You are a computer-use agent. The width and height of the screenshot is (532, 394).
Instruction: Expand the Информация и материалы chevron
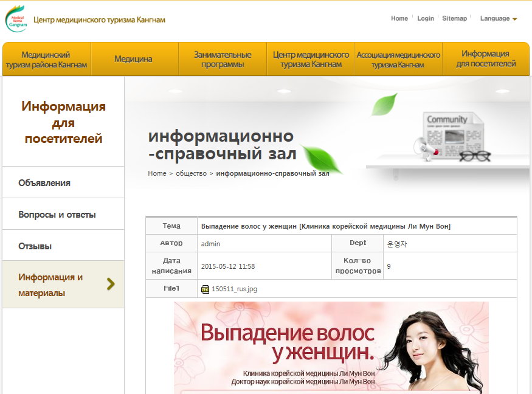pos(111,283)
